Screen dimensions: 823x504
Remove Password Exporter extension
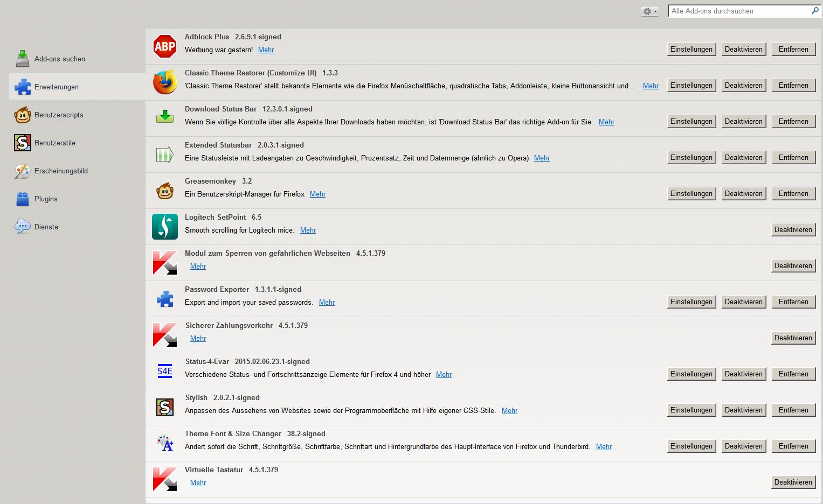click(x=793, y=302)
